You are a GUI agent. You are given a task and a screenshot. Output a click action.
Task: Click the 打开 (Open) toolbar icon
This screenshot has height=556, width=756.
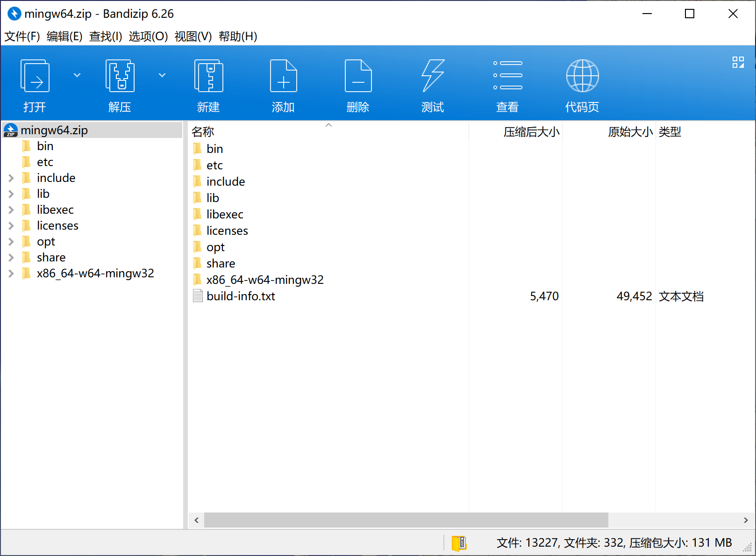point(35,76)
